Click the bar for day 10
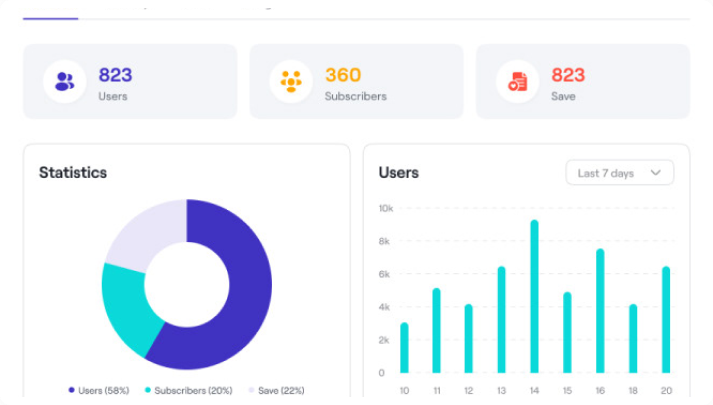This screenshot has height=405, width=713. coord(404,348)
